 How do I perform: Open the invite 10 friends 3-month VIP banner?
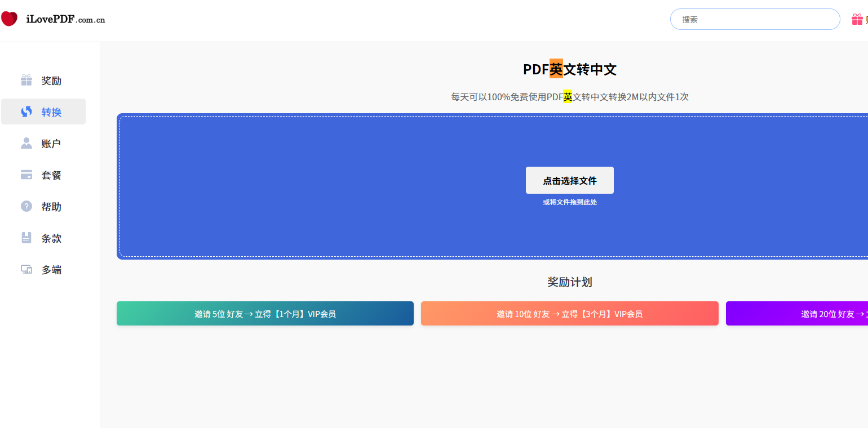coord(569,314)
